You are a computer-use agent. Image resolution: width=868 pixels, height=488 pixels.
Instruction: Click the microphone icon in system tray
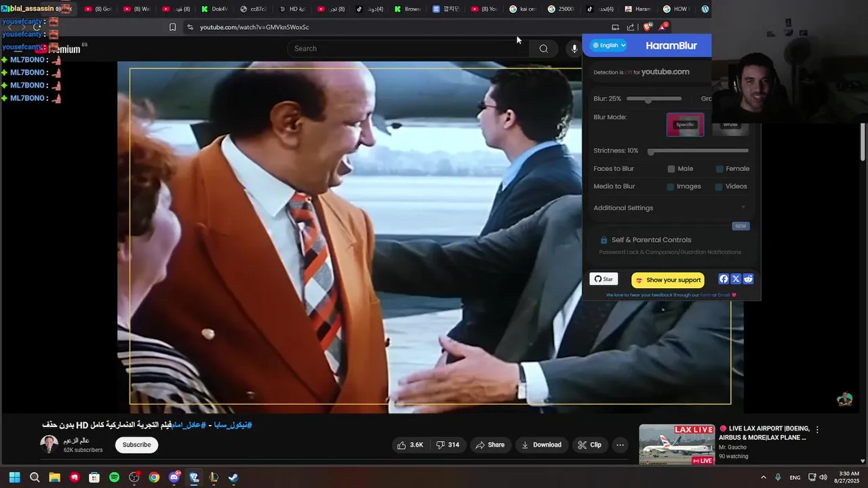point(778,477)
